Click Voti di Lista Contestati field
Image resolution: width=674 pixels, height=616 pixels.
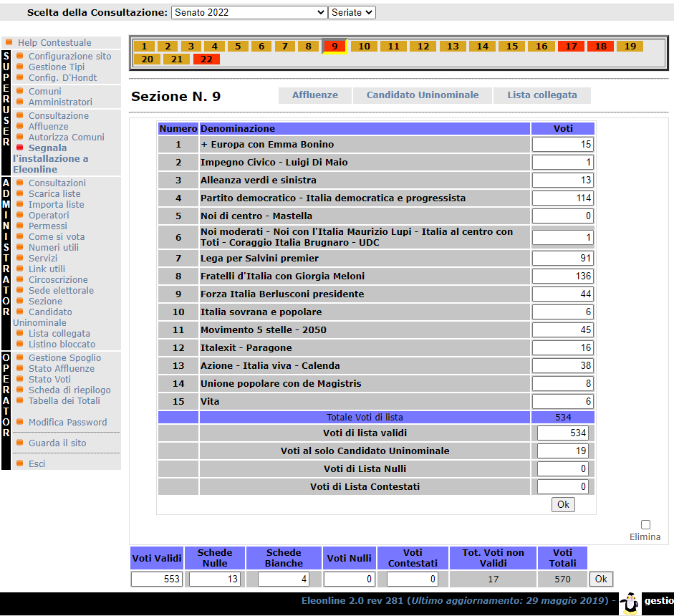(563, 486)
